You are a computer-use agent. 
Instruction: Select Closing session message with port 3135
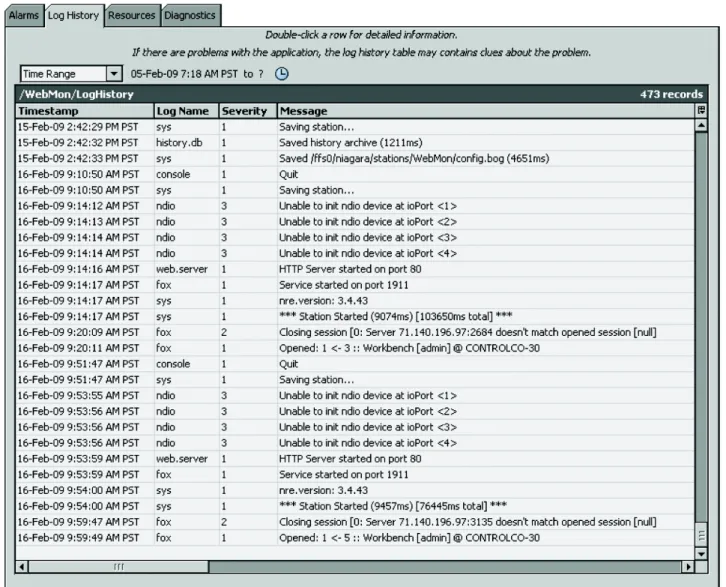coord(468,522)
